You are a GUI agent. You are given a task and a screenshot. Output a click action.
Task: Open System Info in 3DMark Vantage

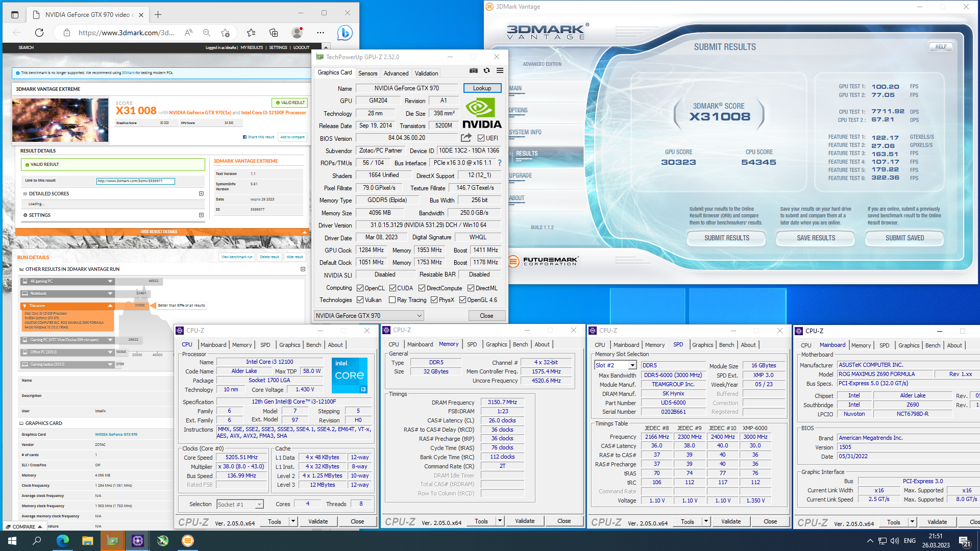(x=525, y=132)
